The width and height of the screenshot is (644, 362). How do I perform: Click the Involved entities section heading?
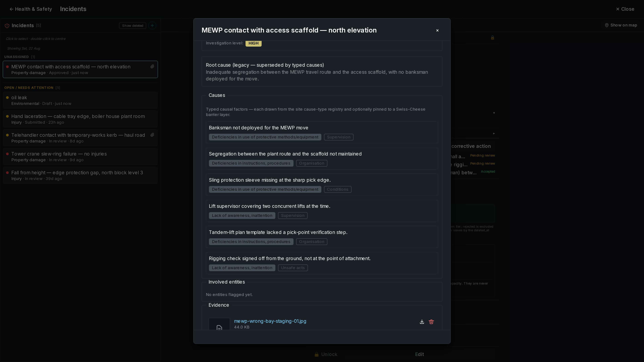click(x=227, y=282)
